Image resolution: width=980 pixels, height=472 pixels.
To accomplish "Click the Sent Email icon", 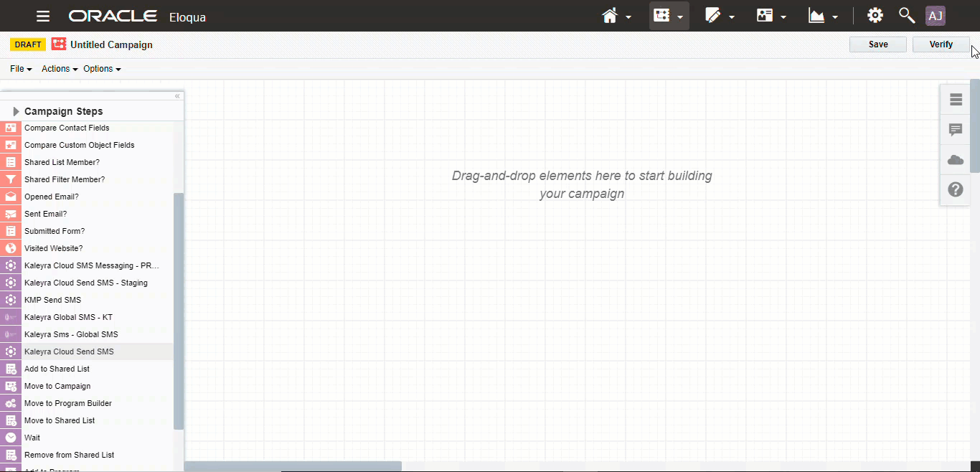I will [x=11, y=214].
